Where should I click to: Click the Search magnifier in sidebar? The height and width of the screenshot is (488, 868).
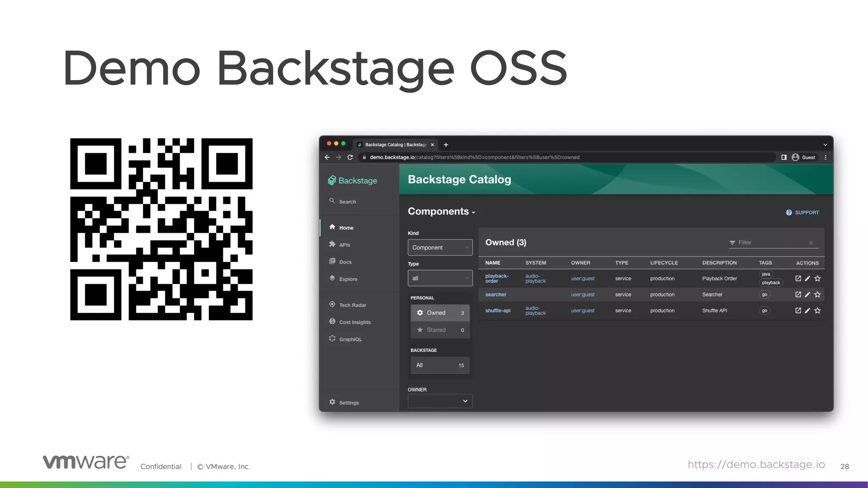pos(332,201)
